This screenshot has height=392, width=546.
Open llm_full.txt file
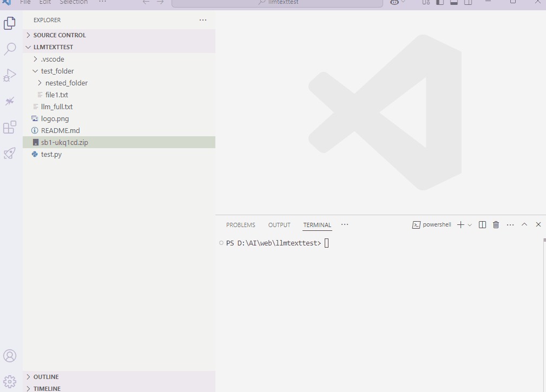[x=119, y=107]
